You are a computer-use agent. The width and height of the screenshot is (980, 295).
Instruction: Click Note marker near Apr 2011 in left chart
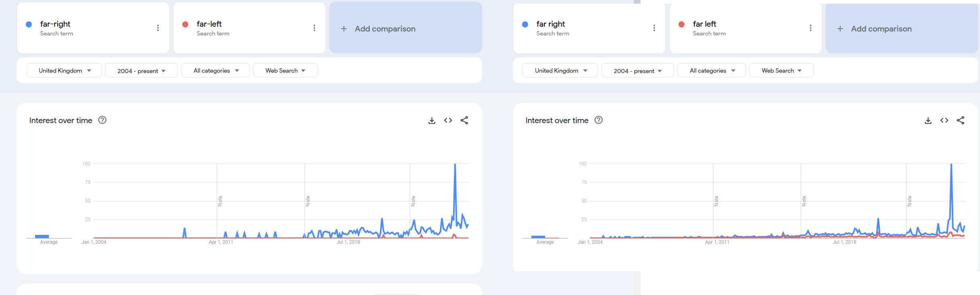(x=220, y=201)
